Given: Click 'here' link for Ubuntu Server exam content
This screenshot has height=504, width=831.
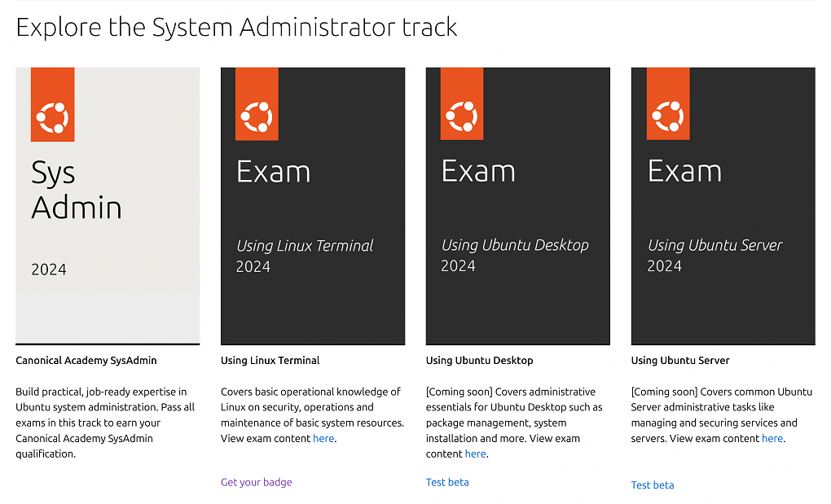Looking at the screenshot, I should click(x=772, y=438).
